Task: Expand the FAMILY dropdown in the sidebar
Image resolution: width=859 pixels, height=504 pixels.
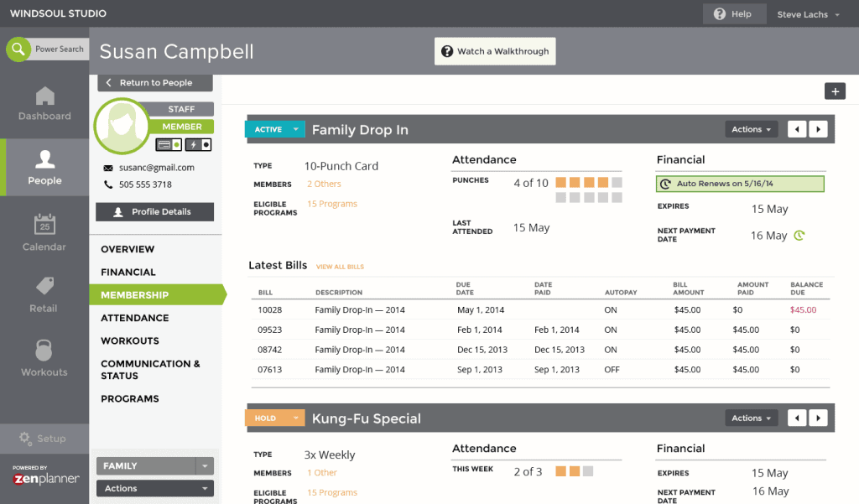Action: pos(154,465)
